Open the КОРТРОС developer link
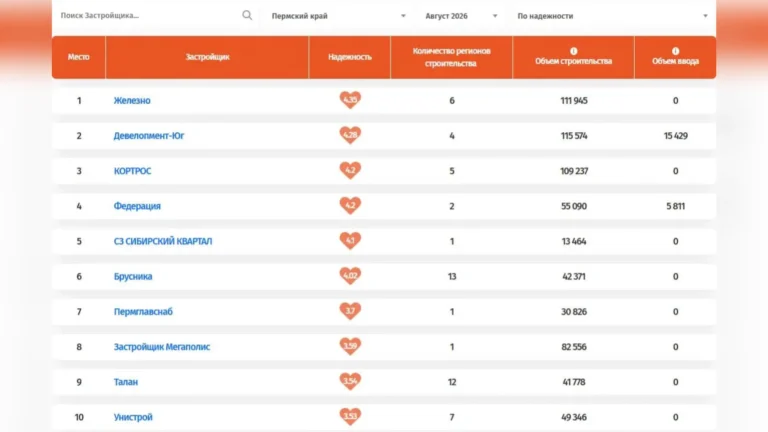Screen dimensions: 768x432 point(132,171)
